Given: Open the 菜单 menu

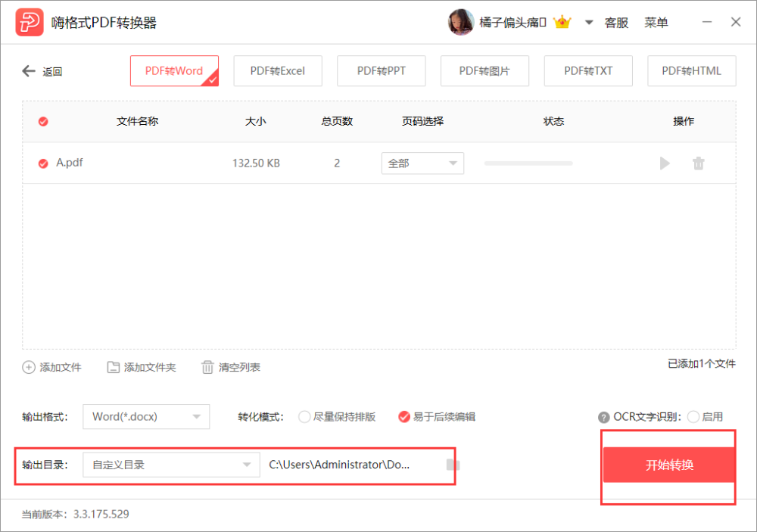Looking at the screenshot, I should 656,23.
